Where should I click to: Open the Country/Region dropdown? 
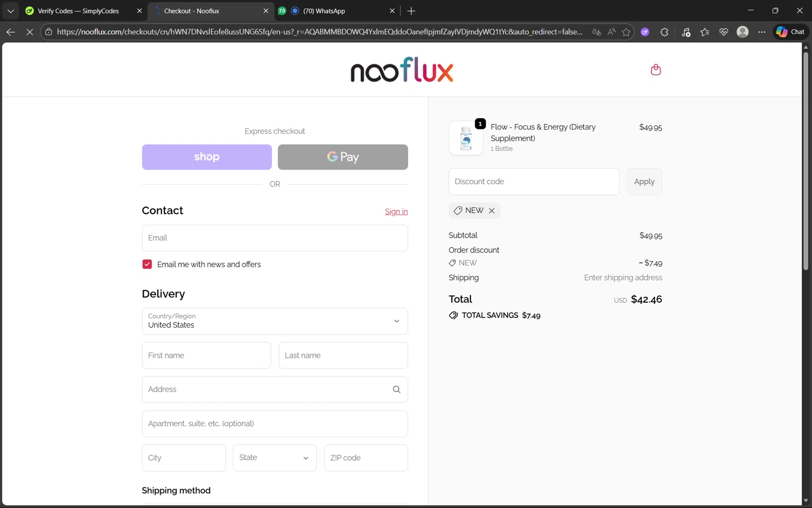pyautogui.click(x=275, y=321)
